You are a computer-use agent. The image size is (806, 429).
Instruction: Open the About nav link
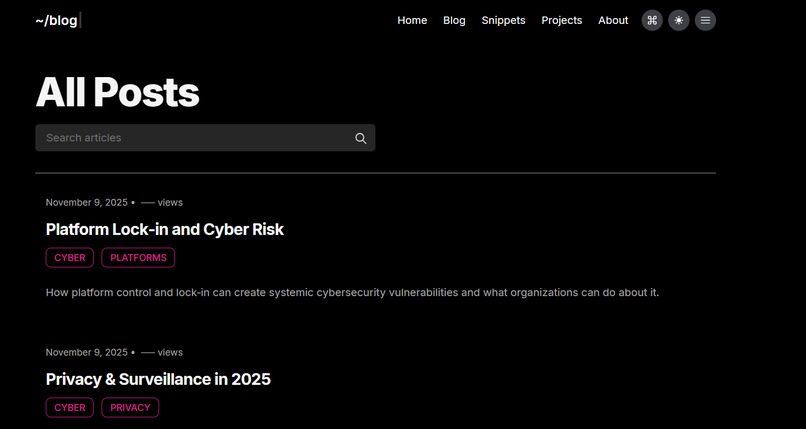click(x=613, y=21)
